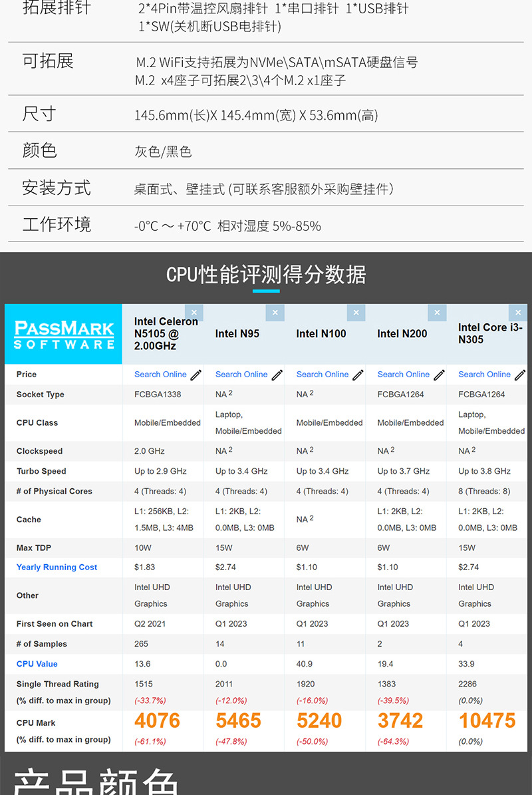Screen dimensions: 532x795
Task: Remove Intel Core i3-N305 column with its X
Action: point(518,312)
